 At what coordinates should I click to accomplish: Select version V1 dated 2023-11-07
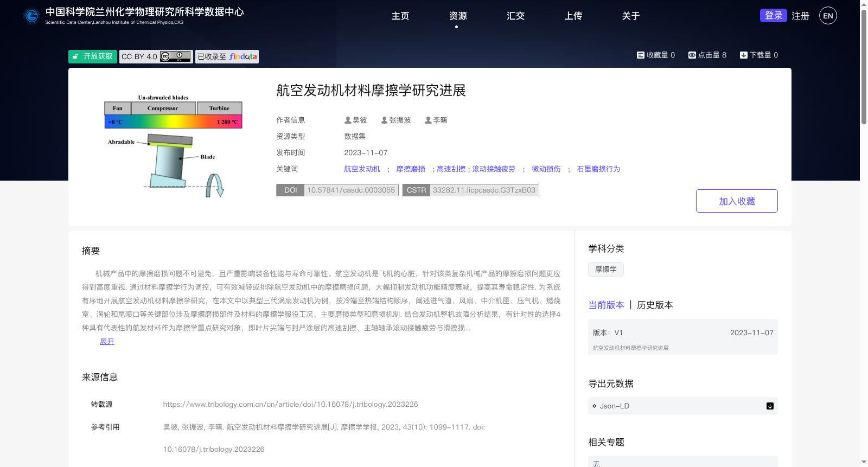(682, 337)
